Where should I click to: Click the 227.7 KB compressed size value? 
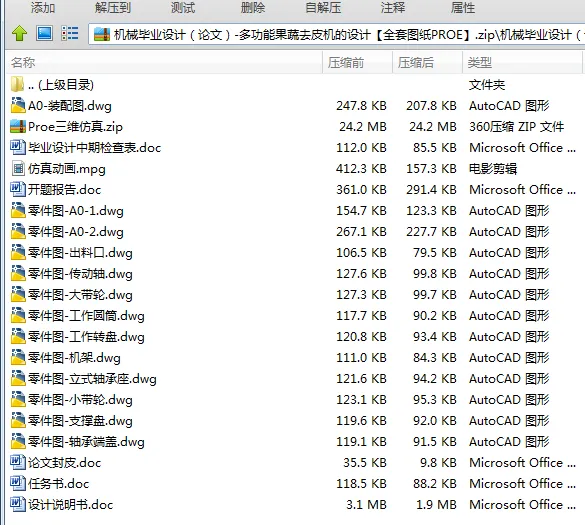coord(431,232)
